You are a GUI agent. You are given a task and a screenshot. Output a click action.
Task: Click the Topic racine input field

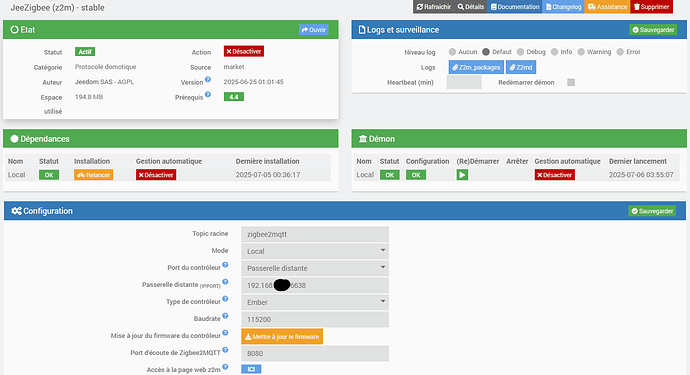click(x=315, y=234)
